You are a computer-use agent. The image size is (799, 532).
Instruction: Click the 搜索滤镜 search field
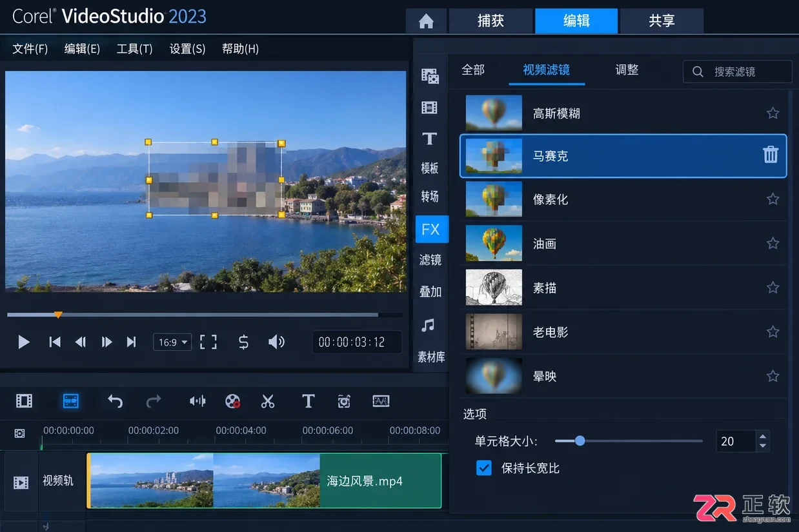737,72
